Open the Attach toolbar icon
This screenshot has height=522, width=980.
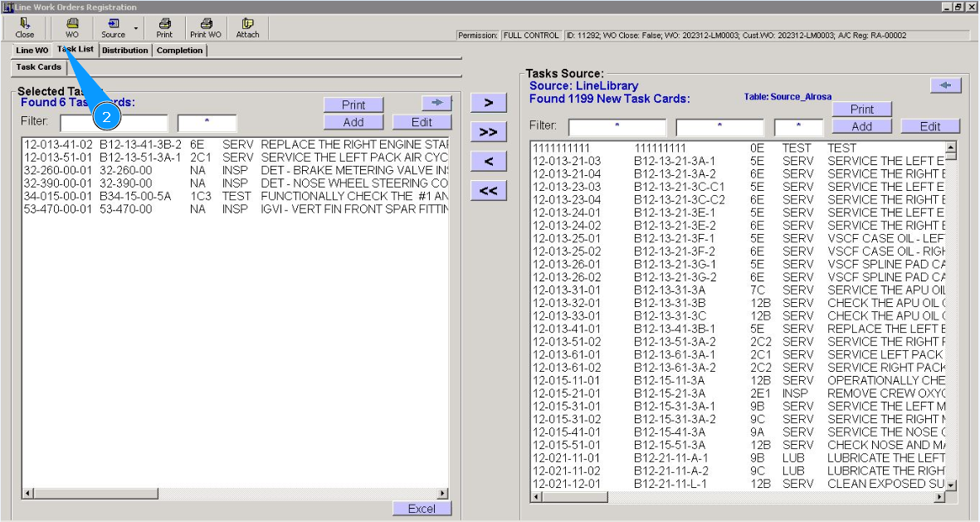247,28
